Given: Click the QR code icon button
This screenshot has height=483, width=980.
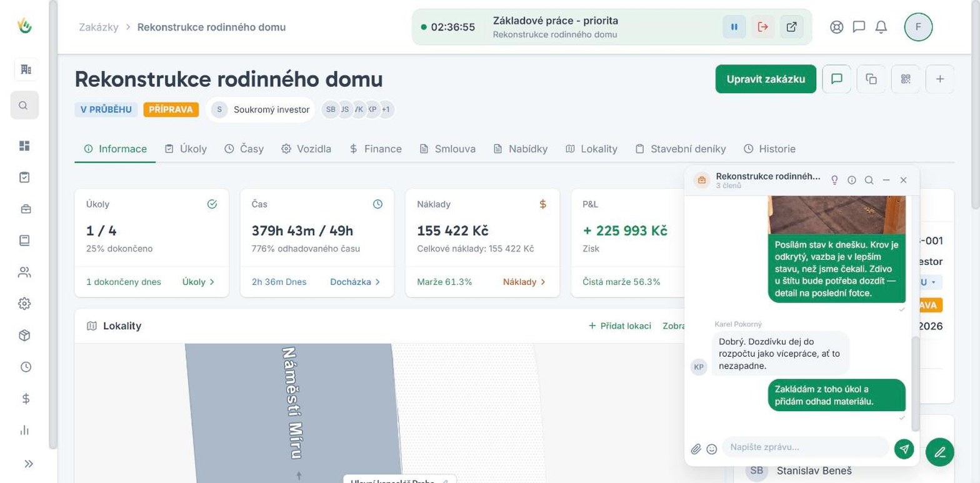Looking at the screenshot, I should (x=906, y=79).
